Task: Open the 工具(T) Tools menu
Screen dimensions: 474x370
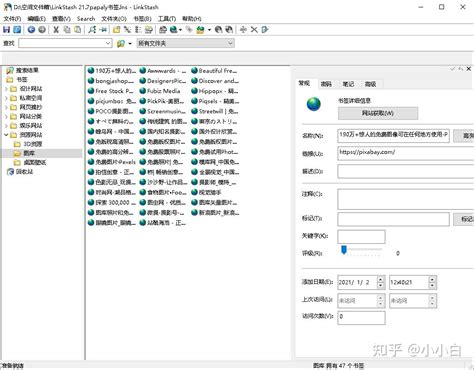Action: (167, 19)
